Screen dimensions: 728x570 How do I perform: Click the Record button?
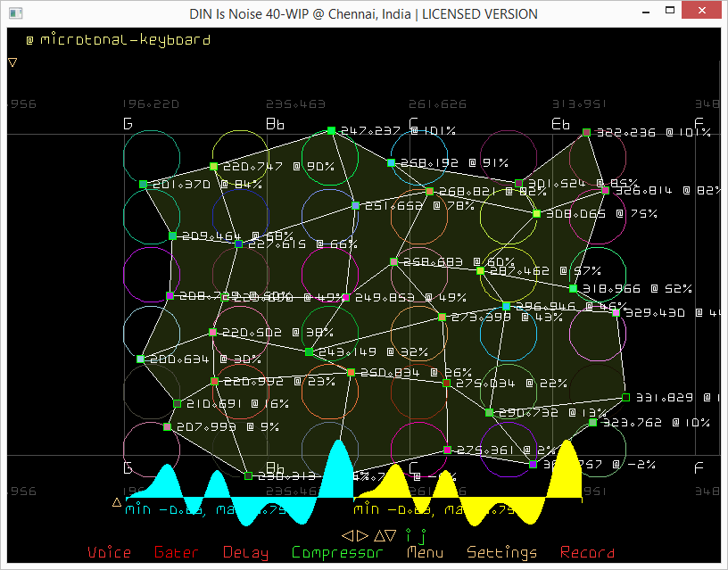(587, 553)
